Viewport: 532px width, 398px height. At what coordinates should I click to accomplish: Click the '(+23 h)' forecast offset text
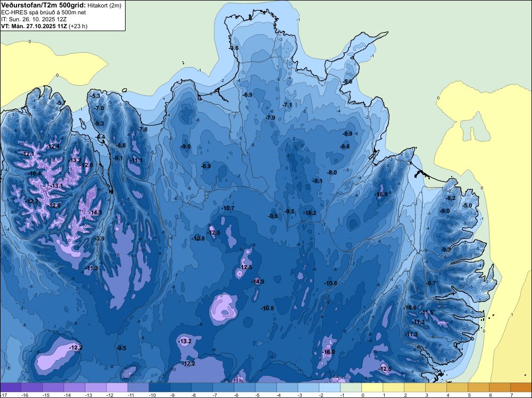coord(78,26)
